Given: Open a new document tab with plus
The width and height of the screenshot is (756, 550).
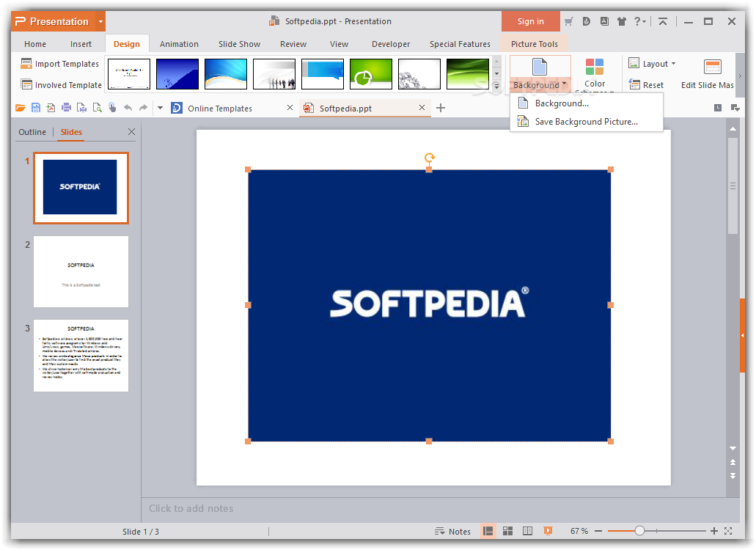Looking at the screenshot, I should pyautogui.click(x=440, y=108).
